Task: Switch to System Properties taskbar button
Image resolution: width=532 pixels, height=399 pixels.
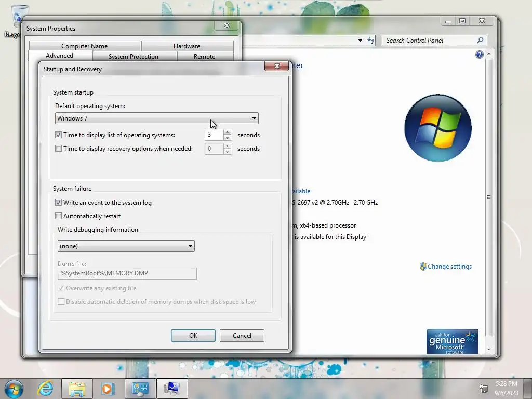Action: 172,389
